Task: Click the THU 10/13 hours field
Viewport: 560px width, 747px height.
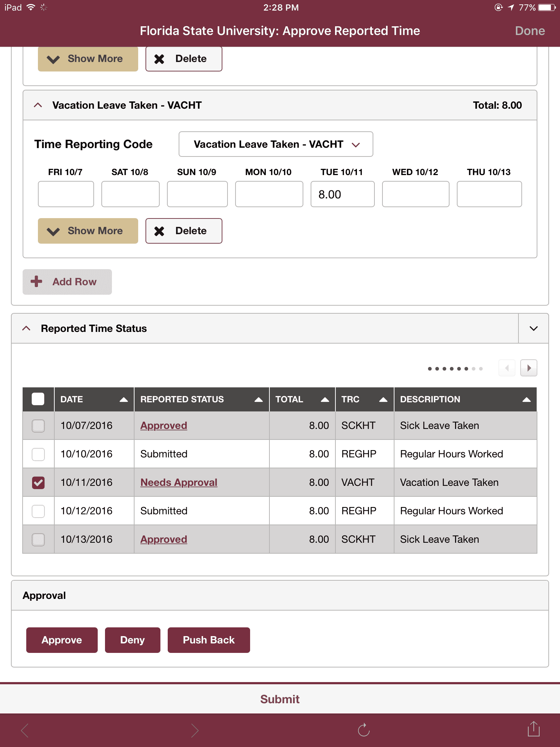Action: tap(489, 194)
